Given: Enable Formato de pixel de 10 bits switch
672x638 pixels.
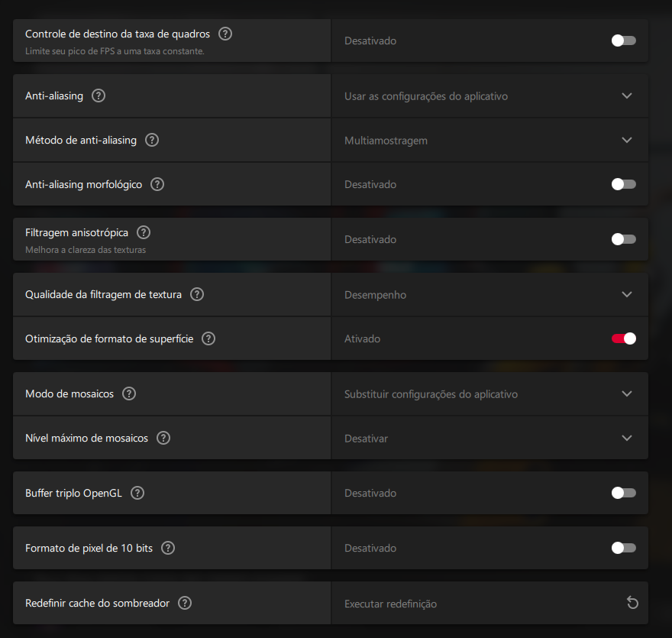Looking at the screenshot, I should [x=624, y=548].
